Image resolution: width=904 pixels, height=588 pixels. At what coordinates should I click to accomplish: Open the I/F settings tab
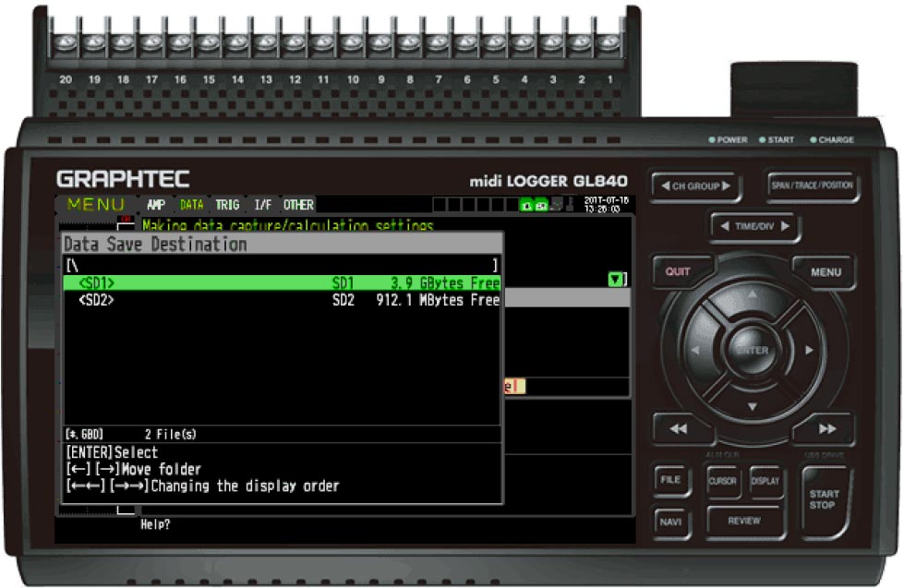click(x=263, y=205)
